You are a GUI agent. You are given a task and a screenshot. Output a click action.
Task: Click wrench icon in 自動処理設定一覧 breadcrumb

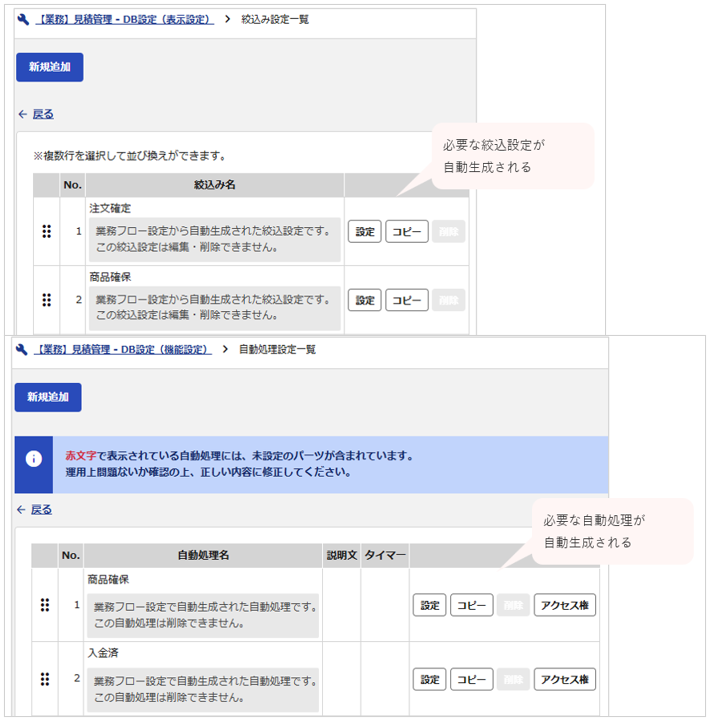click(x=22, y=349)
